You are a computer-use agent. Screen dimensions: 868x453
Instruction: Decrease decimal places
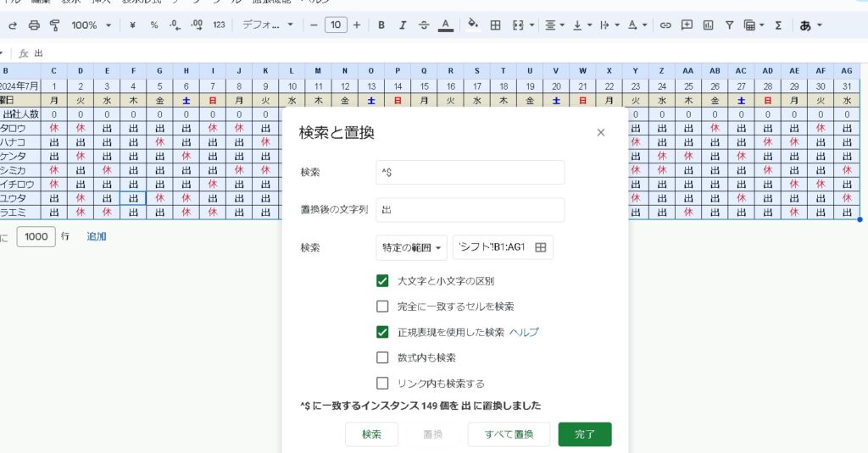click(x=175, y=25)
